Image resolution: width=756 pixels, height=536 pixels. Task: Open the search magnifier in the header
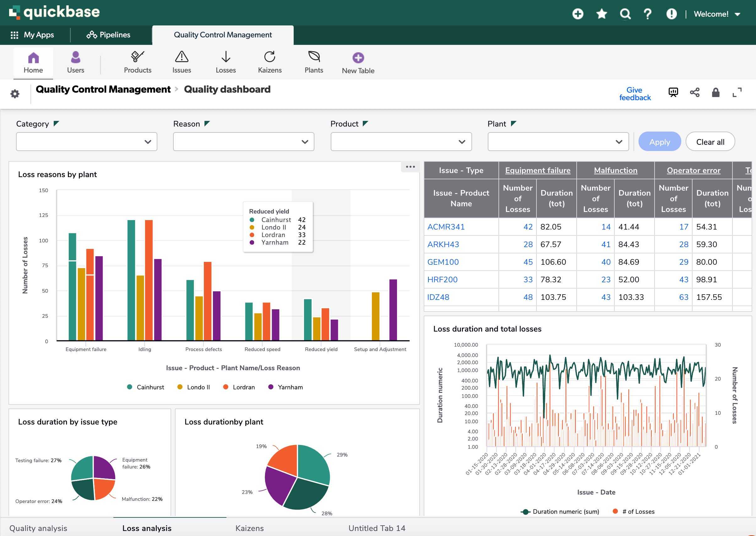[x=625, y=14]
